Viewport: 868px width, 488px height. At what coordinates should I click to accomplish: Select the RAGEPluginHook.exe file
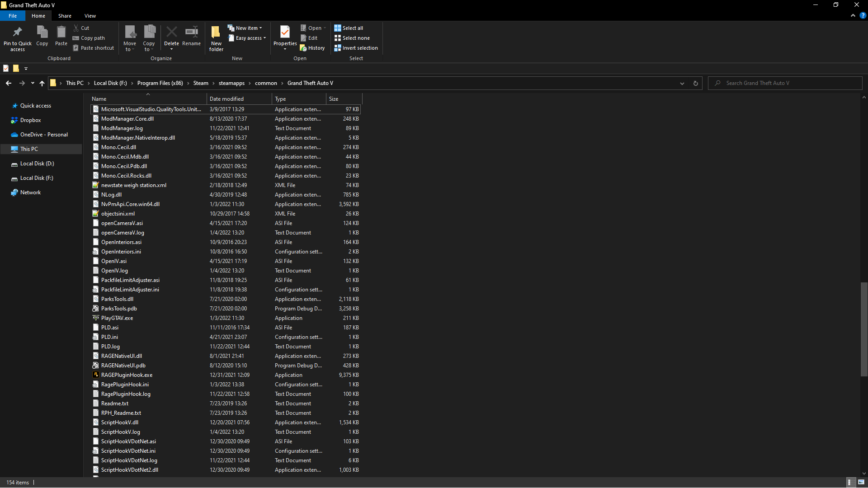127,375
